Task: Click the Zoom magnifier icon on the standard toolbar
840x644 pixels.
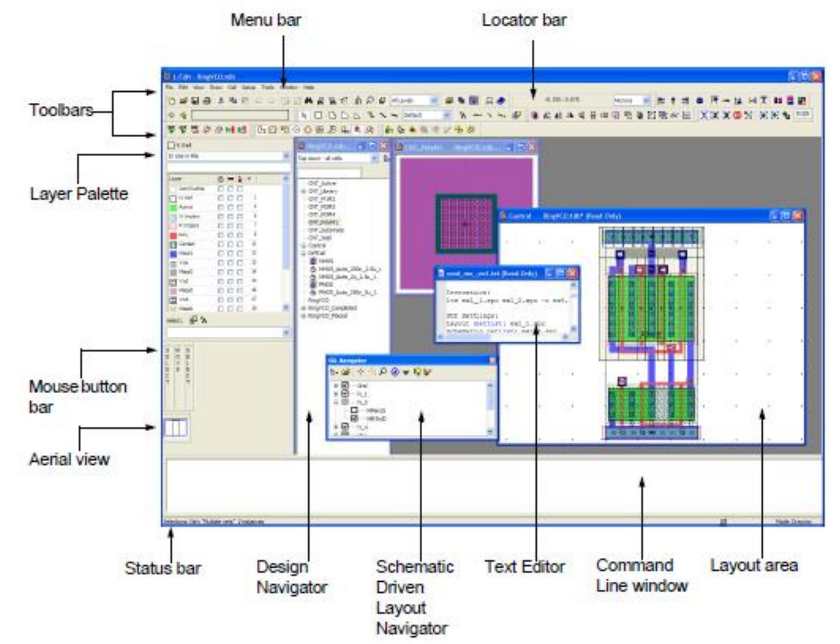Action: point(369,101)
